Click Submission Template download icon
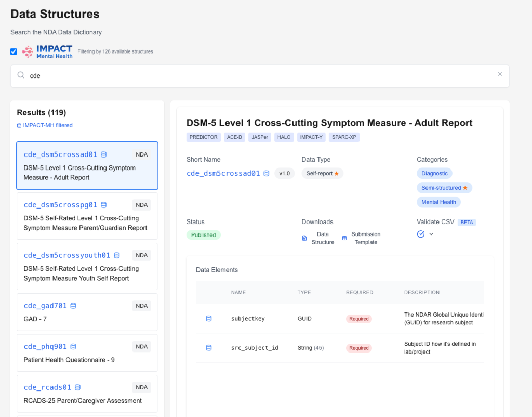 [344, 238]
